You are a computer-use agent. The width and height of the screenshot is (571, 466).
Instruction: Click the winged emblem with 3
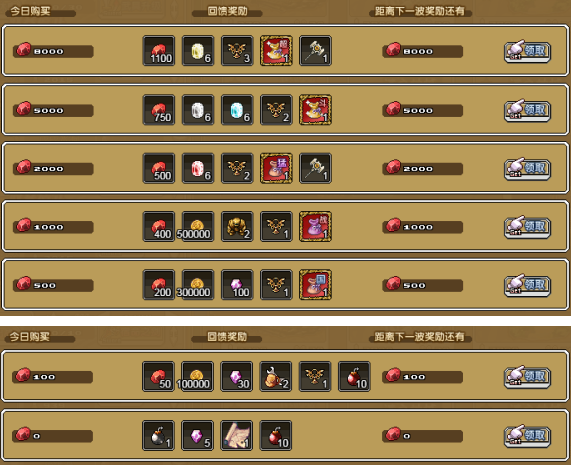(237, 51)
